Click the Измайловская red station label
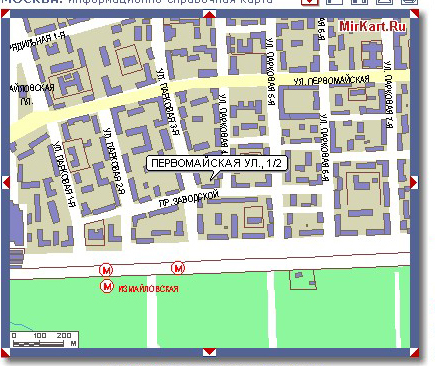The image size is (435, 366). click(x=148, y=289)
